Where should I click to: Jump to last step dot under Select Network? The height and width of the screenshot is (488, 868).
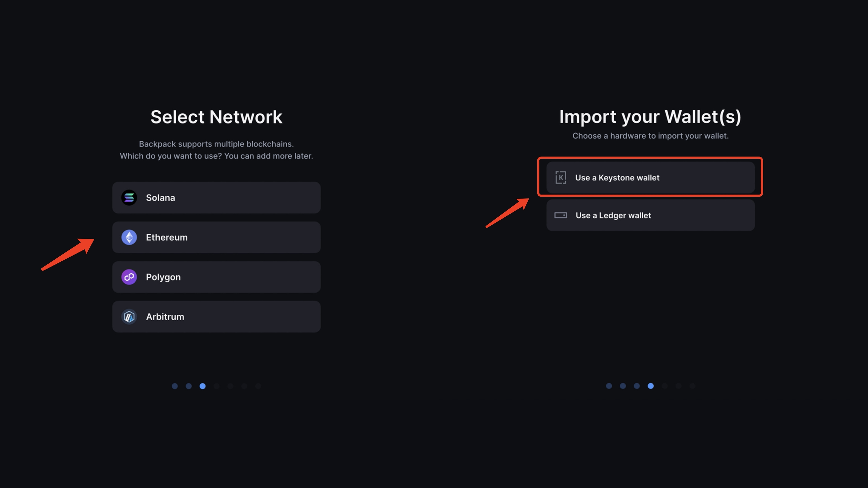(x=258, y=386)
